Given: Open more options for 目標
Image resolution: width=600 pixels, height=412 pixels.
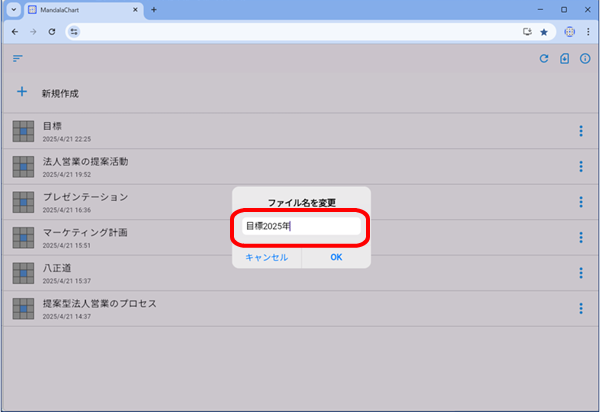Looking at the screenshot, I should 581,131.
